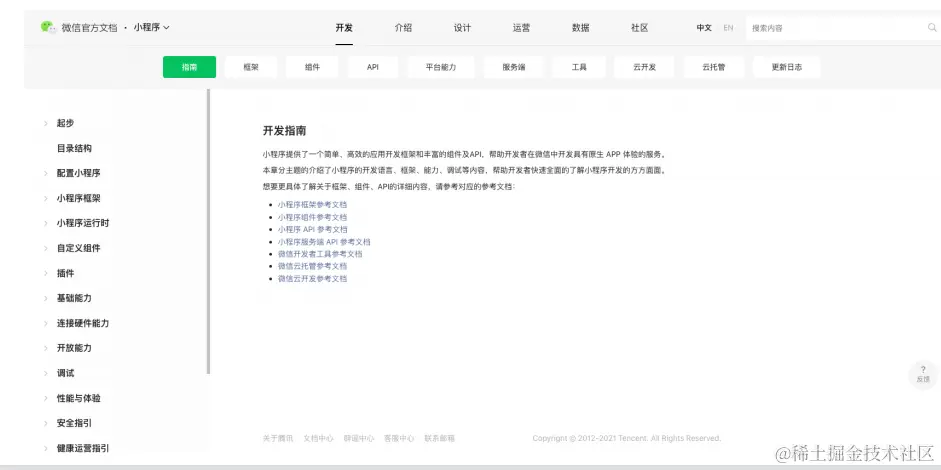Expand the 开放能力 sidebar chevron
Screen dimensions: 941x470
pos(46,348)
